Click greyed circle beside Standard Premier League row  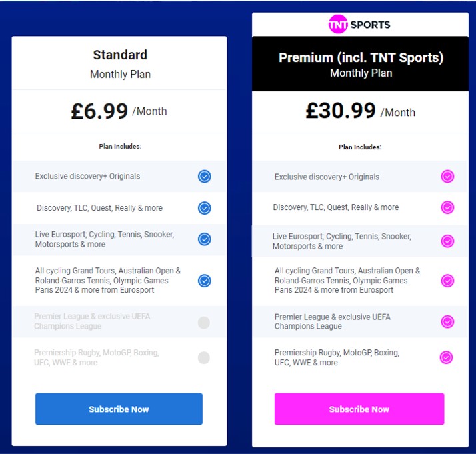[x=204, y=323]
